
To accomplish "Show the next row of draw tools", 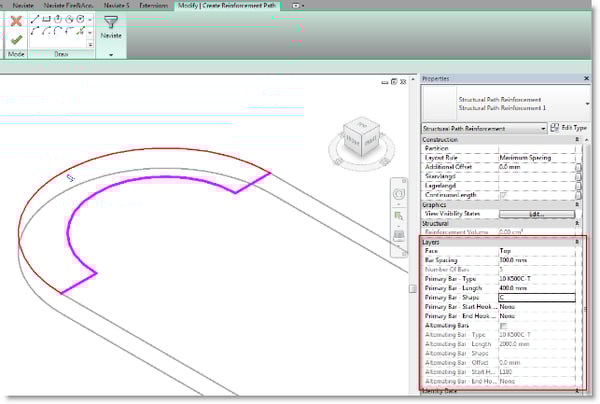I will point(90,33).
